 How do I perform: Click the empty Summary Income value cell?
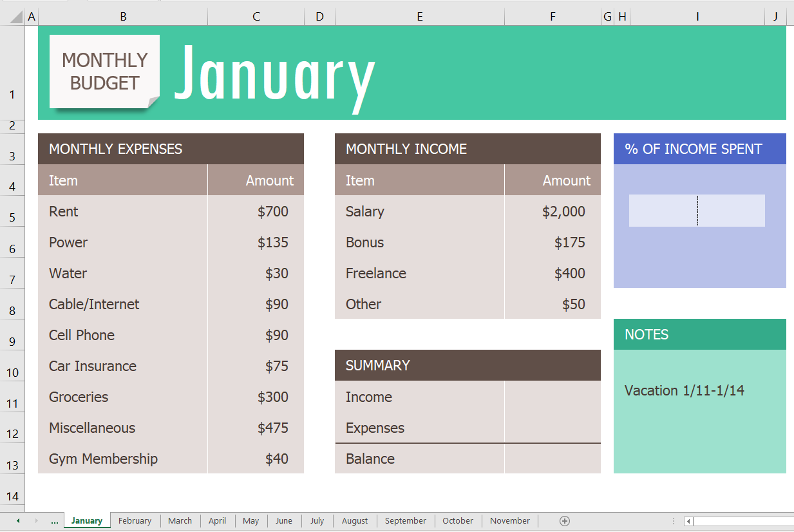553,397
